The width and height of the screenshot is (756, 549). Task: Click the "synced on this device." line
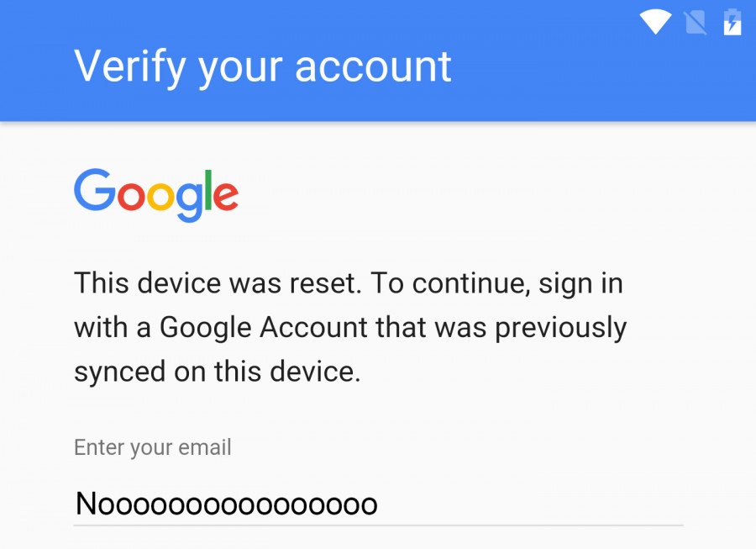pyautogui.click(x=217, y=372)
